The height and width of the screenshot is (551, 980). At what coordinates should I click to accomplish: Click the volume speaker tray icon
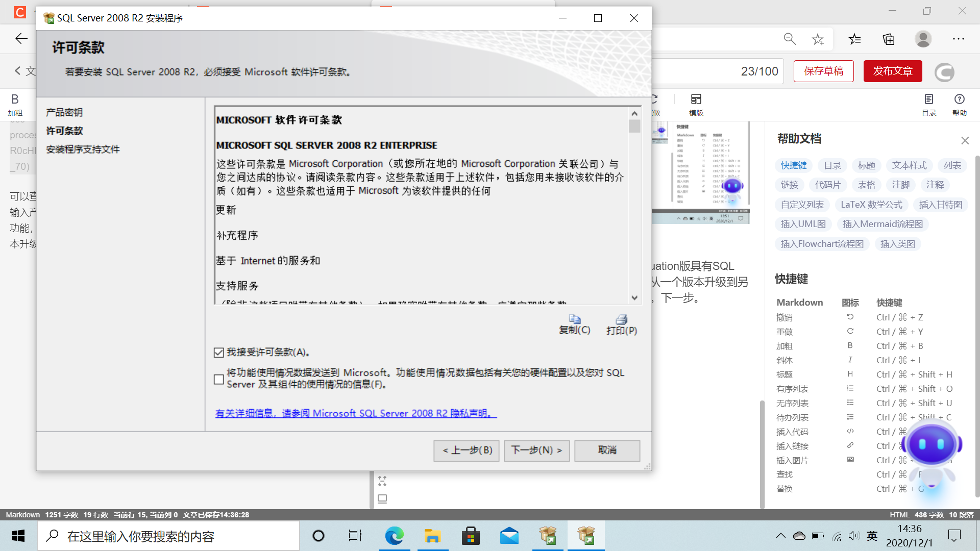pos(854,536)
